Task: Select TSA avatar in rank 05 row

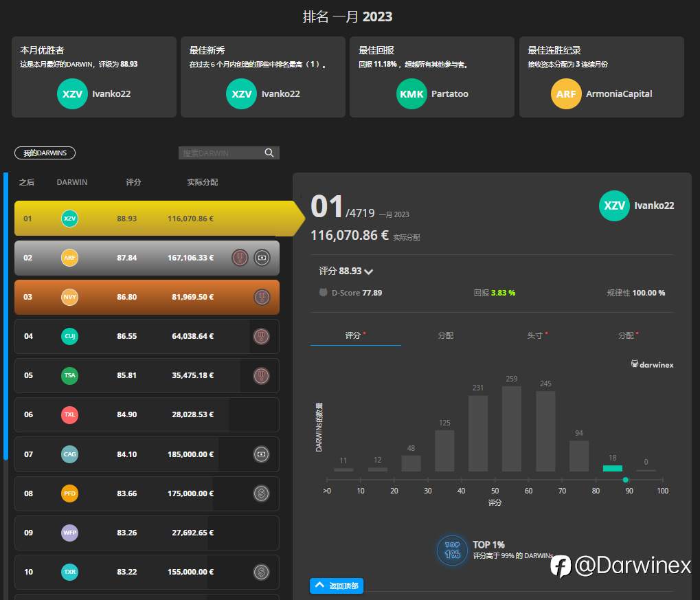Action: (69, 375)
